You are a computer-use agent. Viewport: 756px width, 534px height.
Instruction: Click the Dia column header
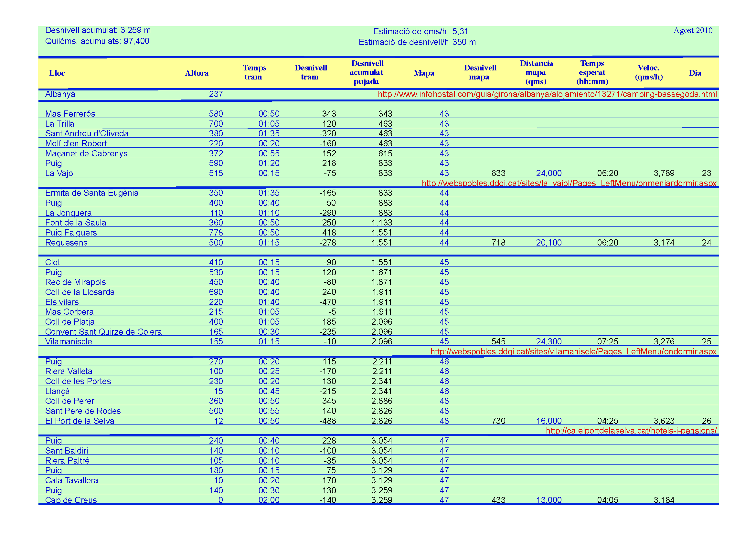click(x=695, y=73)
